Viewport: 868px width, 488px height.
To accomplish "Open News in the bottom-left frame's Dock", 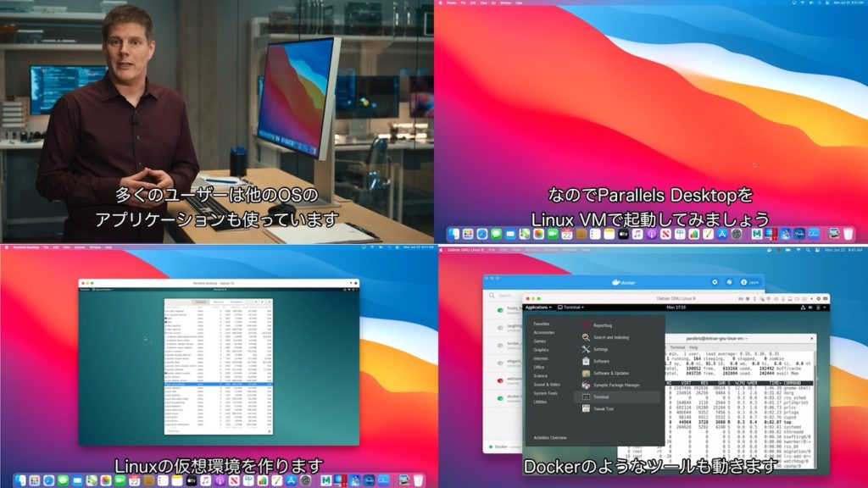I will (x=234, y=481).
